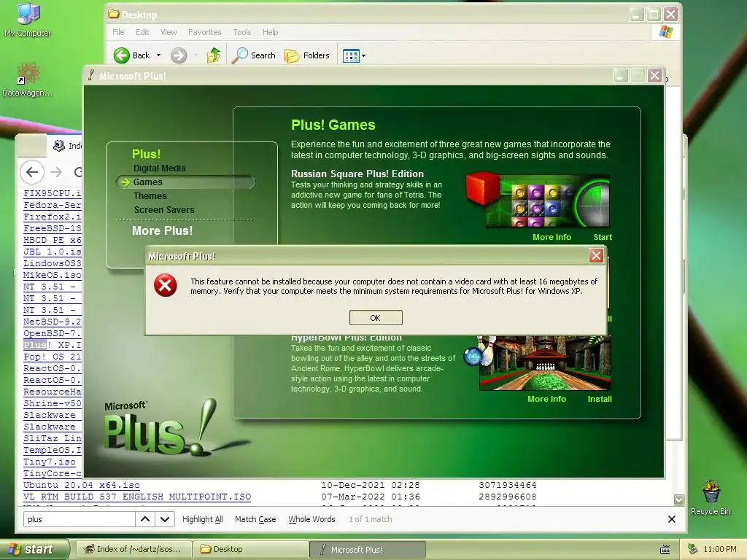This screenshot has width=747, height=560.
Task: Open the LindowsOS file link
Action: tap(53, 263)
